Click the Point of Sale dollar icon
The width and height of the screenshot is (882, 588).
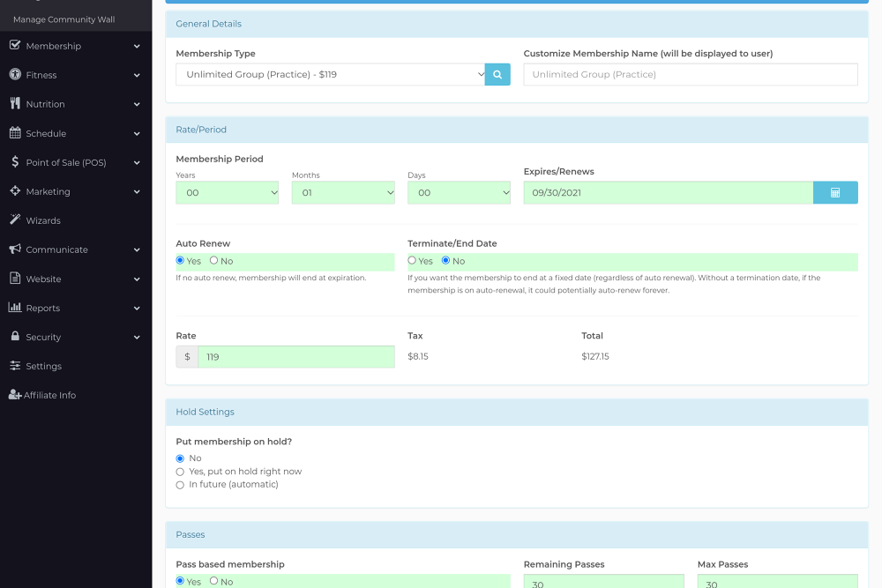coord(15,162)
